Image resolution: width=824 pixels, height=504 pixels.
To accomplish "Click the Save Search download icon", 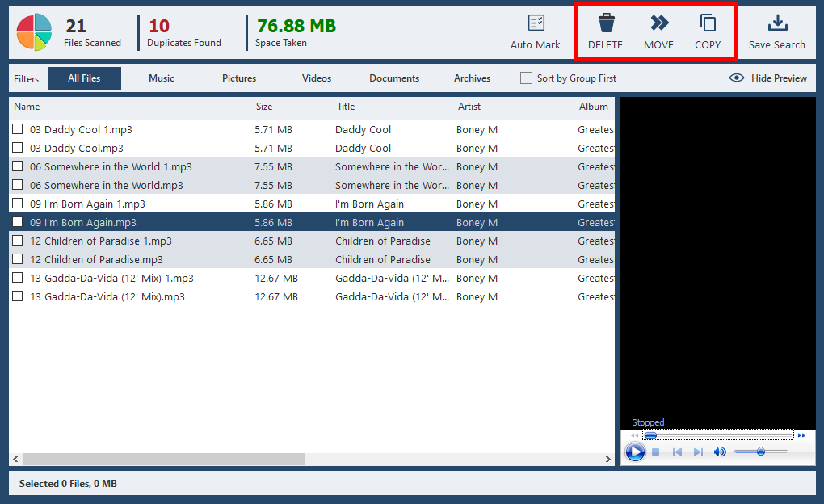I will coord(777,23).
